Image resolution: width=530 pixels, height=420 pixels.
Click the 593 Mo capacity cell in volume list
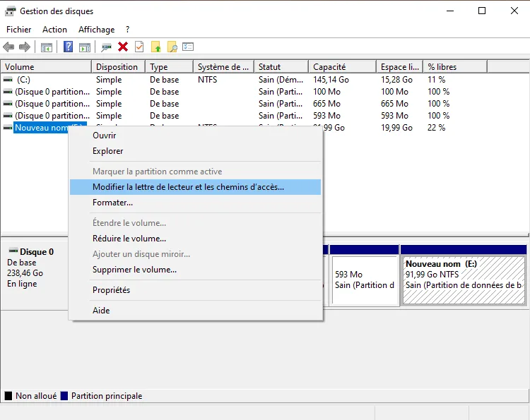pos(326,116)
